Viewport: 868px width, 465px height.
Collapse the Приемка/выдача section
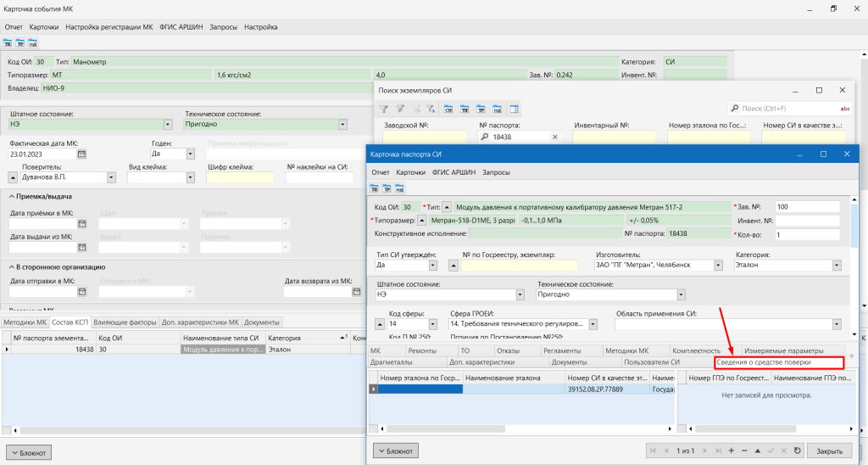(x=12, y=196)
